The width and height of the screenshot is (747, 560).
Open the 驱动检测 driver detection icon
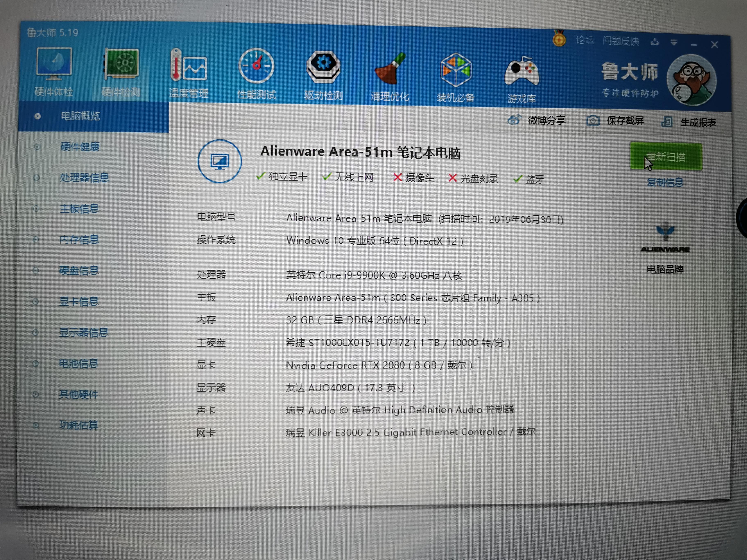[x=323, y=67]
